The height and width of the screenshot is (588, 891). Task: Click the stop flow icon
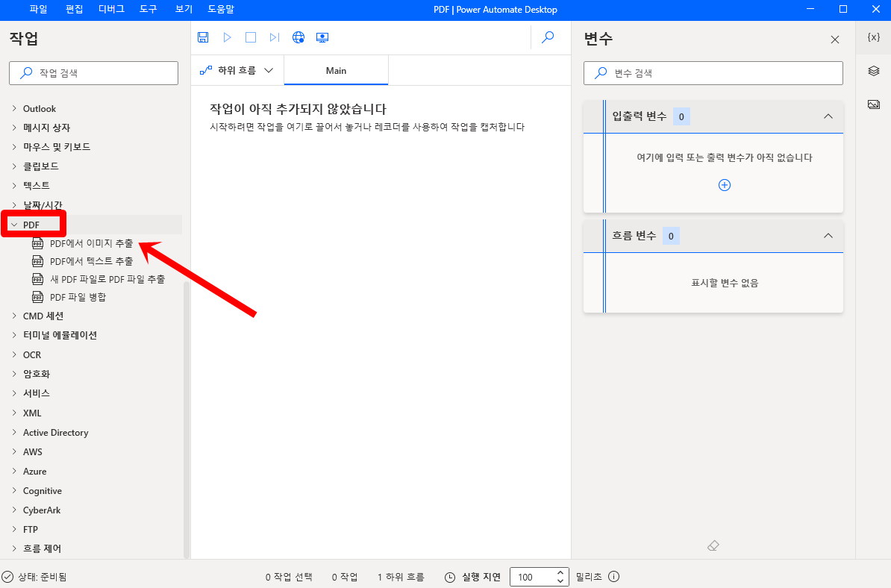(x=251, y=37)
